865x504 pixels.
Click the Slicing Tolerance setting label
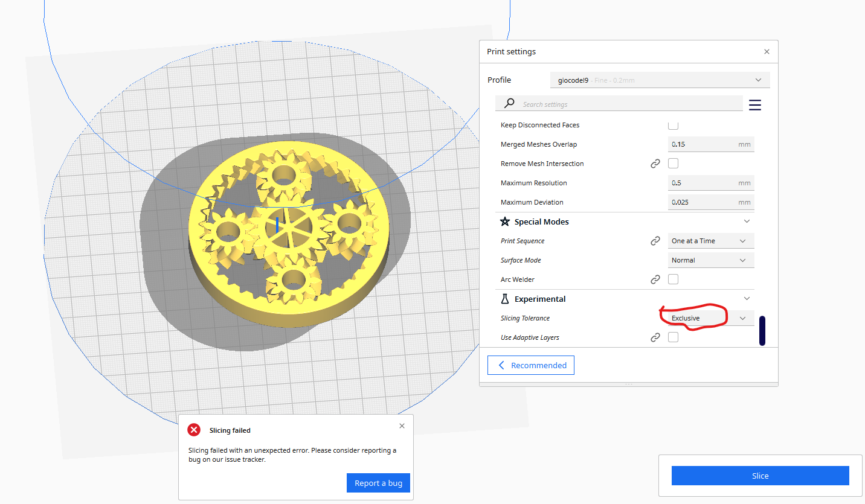[x=525, y=318]
